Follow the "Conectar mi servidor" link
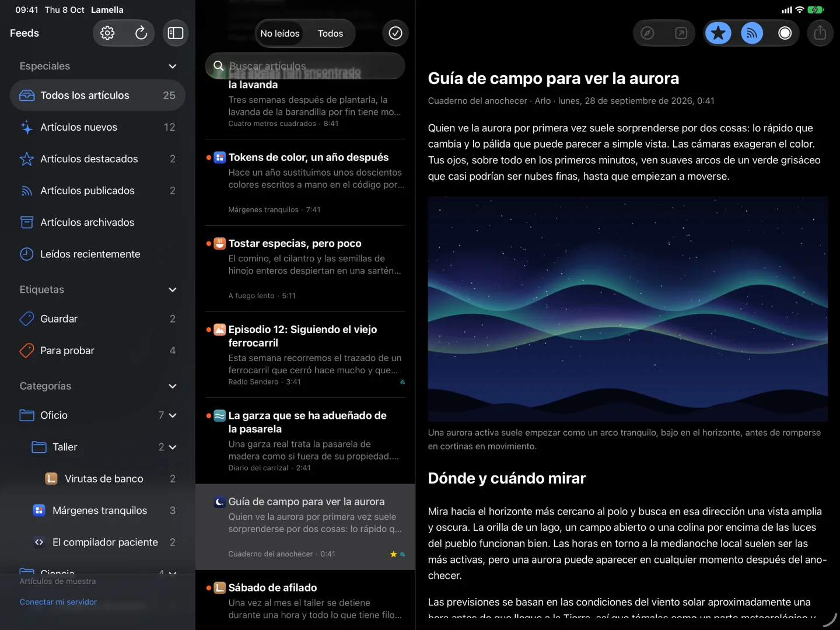This screenshot has width=840, height=630. [58, 602]
